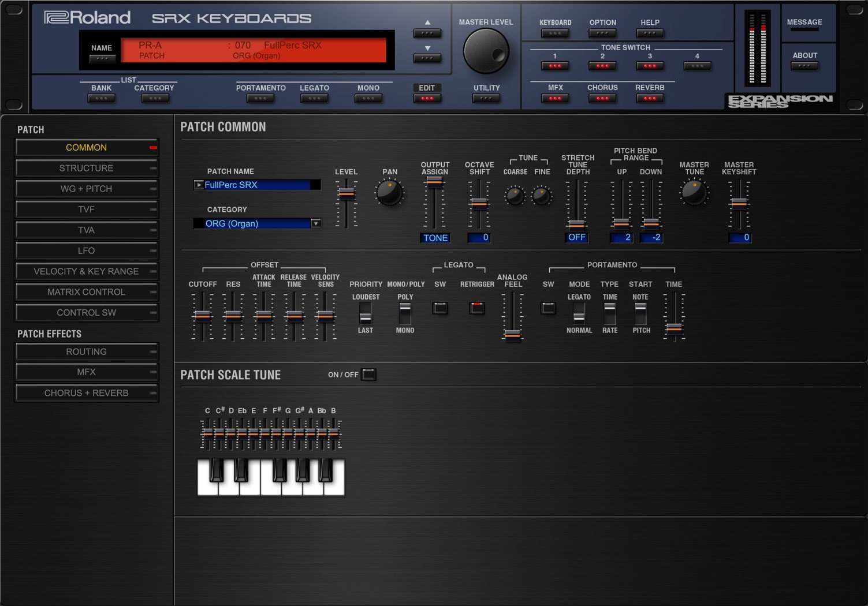Enable the Legato Retrigger switch
868x606 pixels.
(476, 308)
